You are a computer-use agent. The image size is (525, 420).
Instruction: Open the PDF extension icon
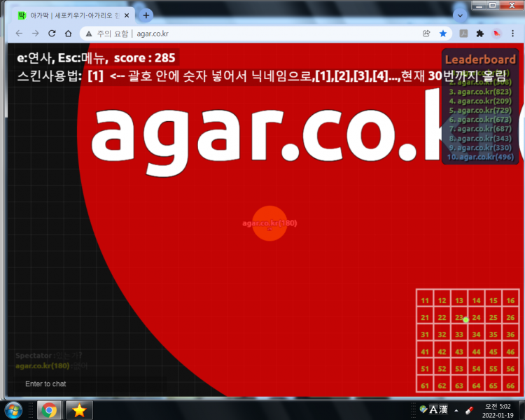[463, 34]
